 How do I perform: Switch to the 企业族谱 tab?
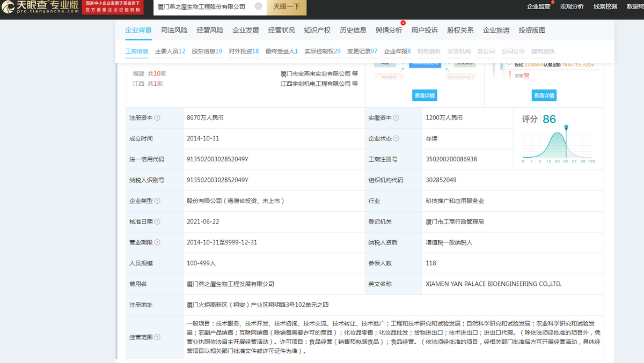pyautogui.click(x=496, y=31)
